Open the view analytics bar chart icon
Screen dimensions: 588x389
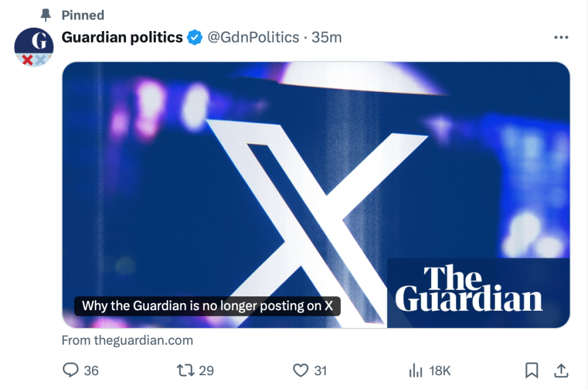pyautogui.click(x=416, y=371)
